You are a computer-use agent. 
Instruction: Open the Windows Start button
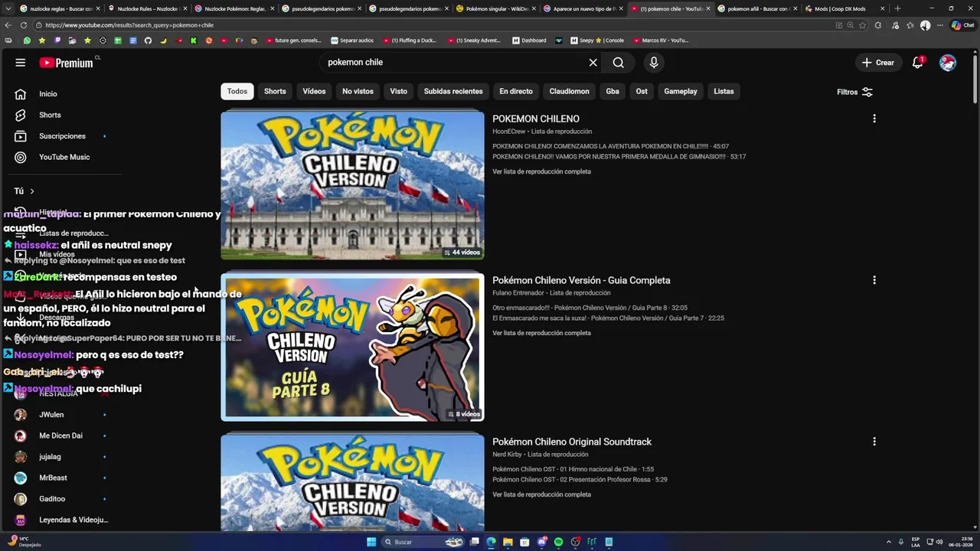pos(371,542)
